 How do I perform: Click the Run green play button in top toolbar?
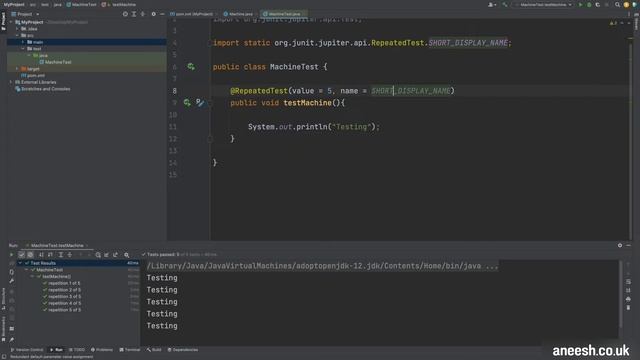pos(580,5)
